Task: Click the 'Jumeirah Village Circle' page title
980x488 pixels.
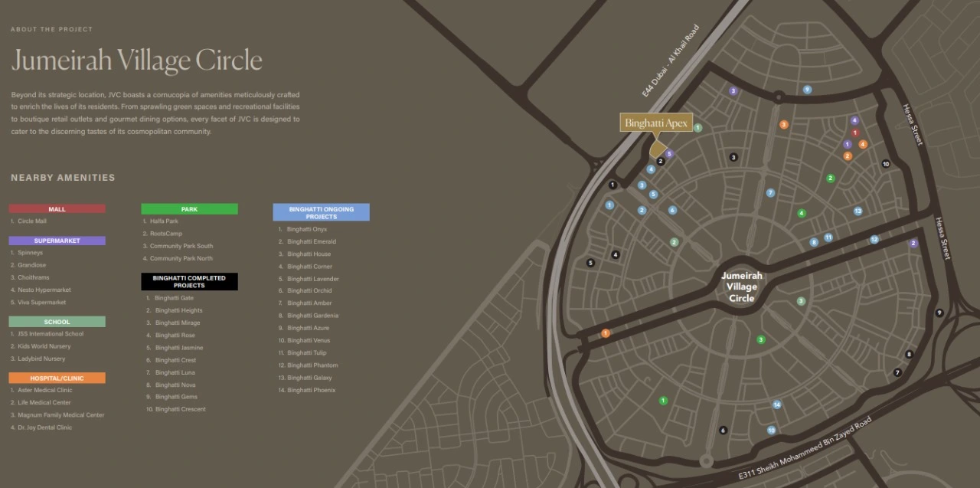Action: point(137,61)
